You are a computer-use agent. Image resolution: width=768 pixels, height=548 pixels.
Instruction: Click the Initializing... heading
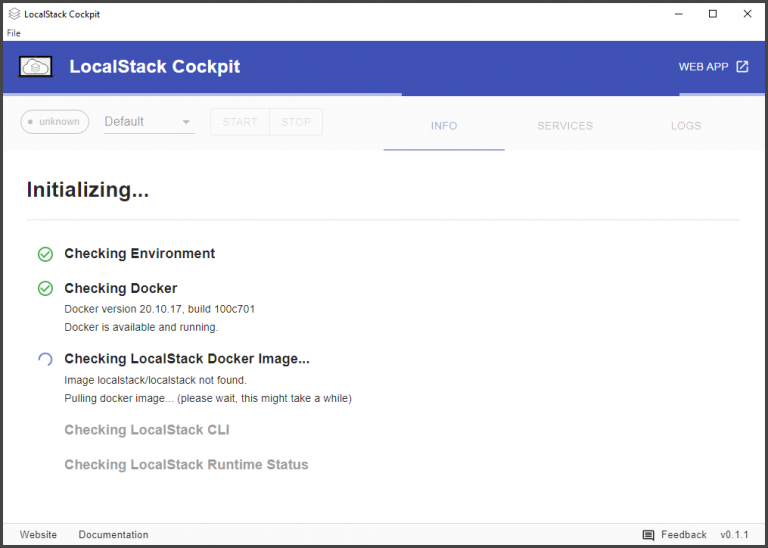88,190
